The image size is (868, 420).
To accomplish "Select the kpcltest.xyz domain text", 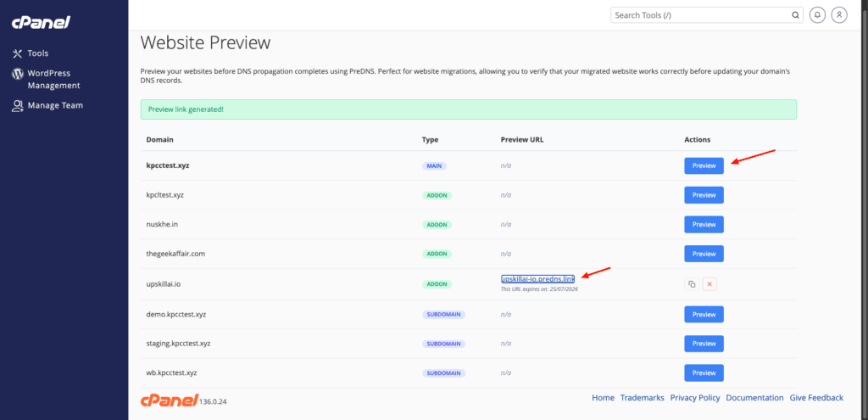I will (x=165, y=195).
